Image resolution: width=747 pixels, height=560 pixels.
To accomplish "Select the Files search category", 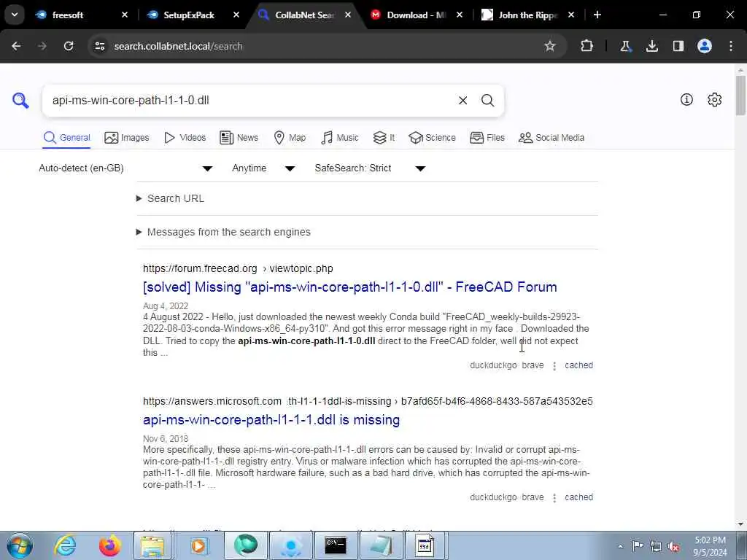I will click(x=487, y=138).
